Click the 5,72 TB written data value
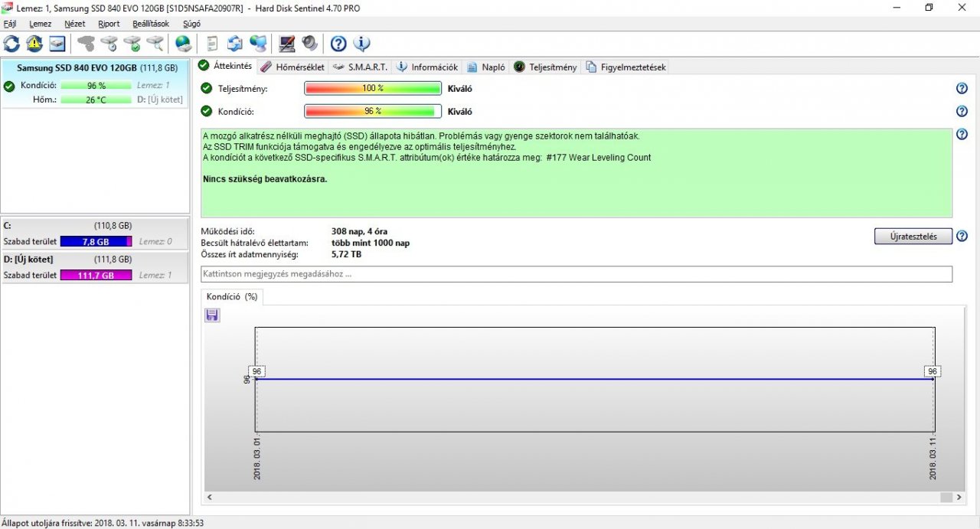 (x=346, y=254)
